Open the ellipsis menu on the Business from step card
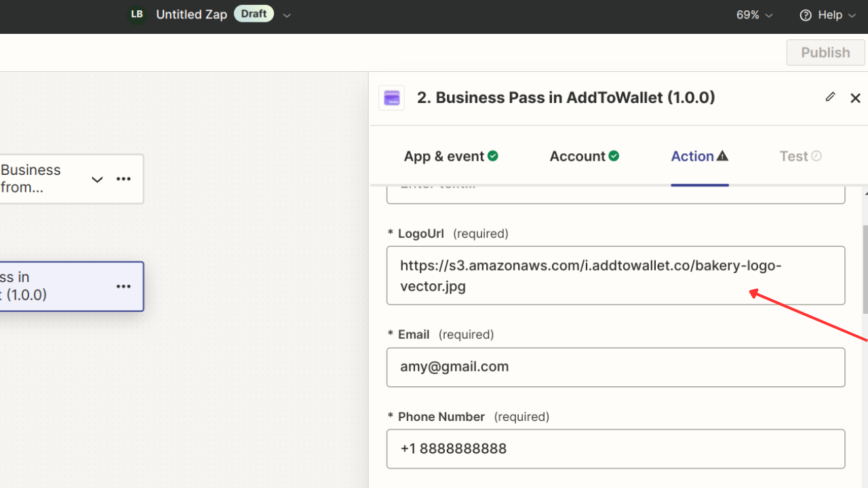The image size is (868, 488). [123, 178]
